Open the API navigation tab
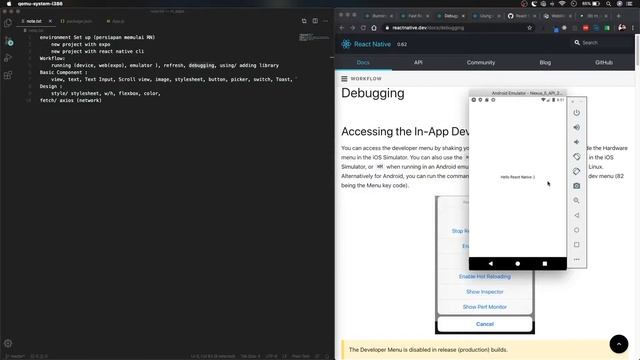 (x=418, y=62)
